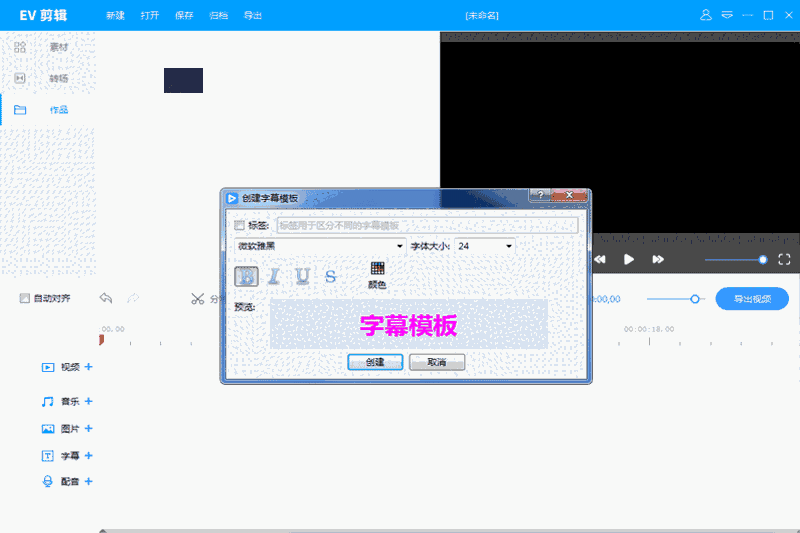800x533 pixels.
Task: Click the 作品 folder icon
Action: (20, 110)
